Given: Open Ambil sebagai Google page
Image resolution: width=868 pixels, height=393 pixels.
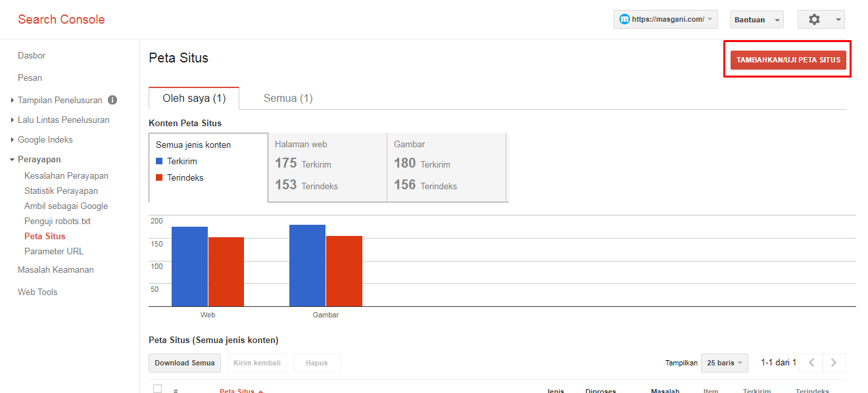Looking at the screenshot, I should coord(66,206).
